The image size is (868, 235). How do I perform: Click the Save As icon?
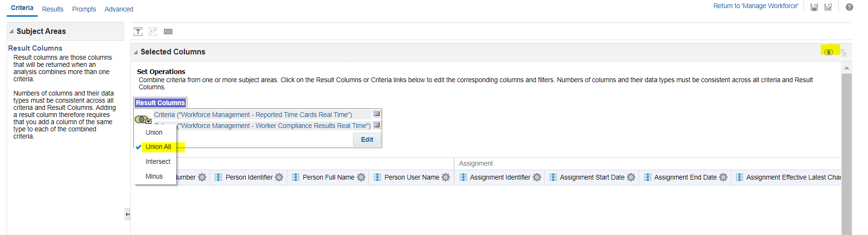828,7
